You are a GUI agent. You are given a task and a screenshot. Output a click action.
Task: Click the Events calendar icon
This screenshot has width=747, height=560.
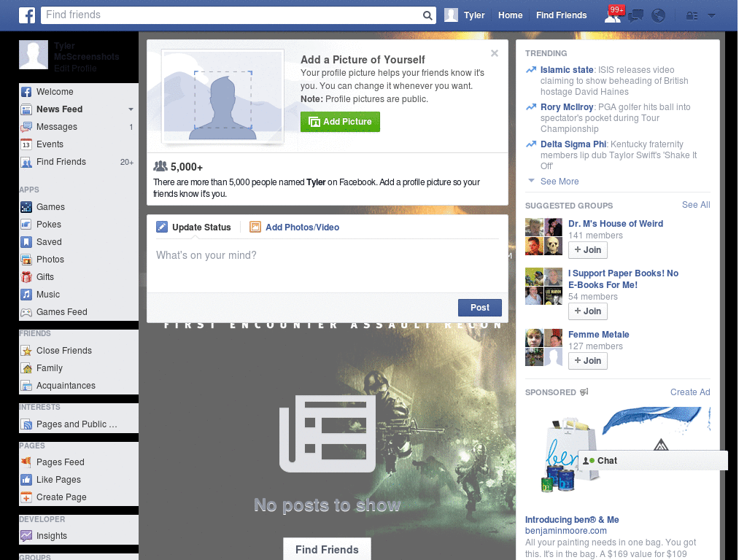click(26, 144)
